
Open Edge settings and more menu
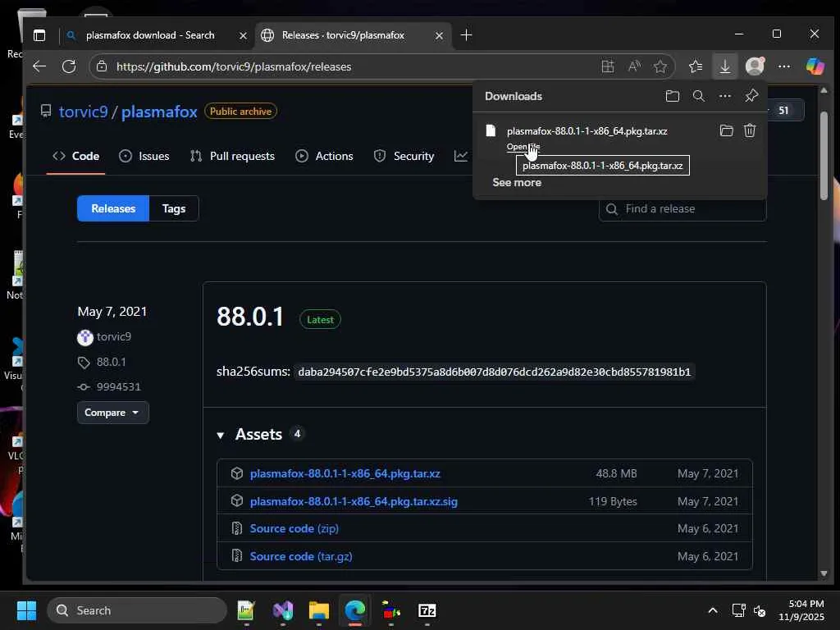(784, 66)
